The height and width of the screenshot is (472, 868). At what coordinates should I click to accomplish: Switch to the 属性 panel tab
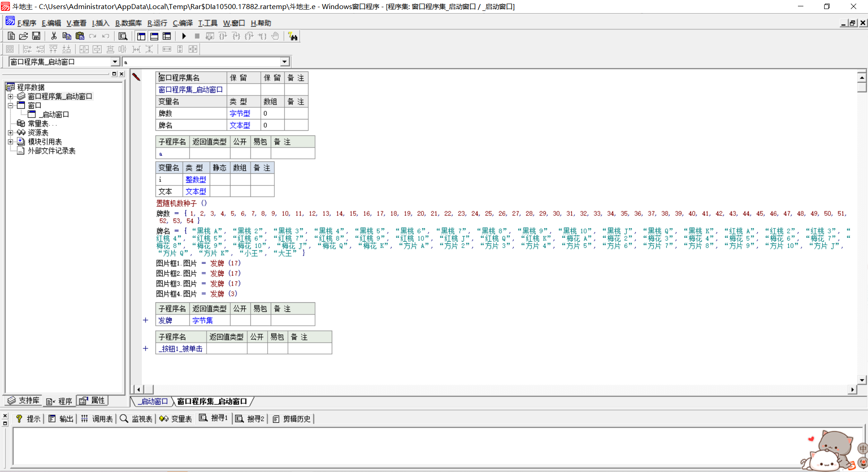pos(93,400)
